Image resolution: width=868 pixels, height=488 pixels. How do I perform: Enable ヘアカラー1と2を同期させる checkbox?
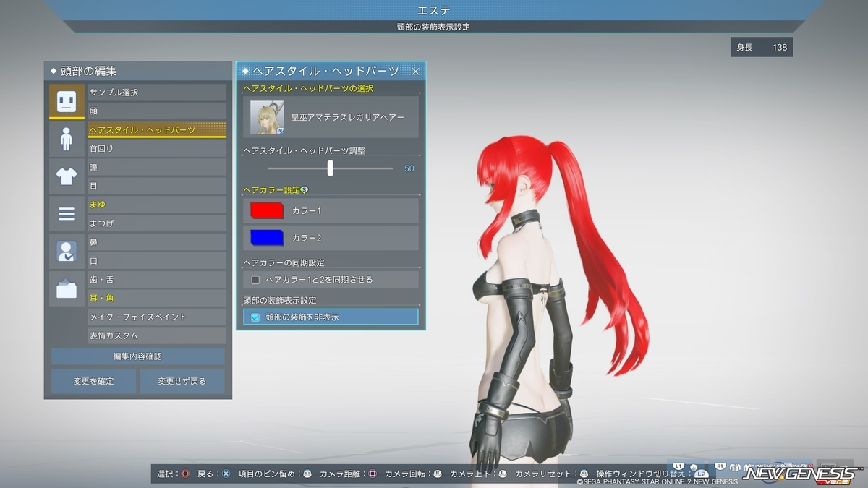point(255,279)
